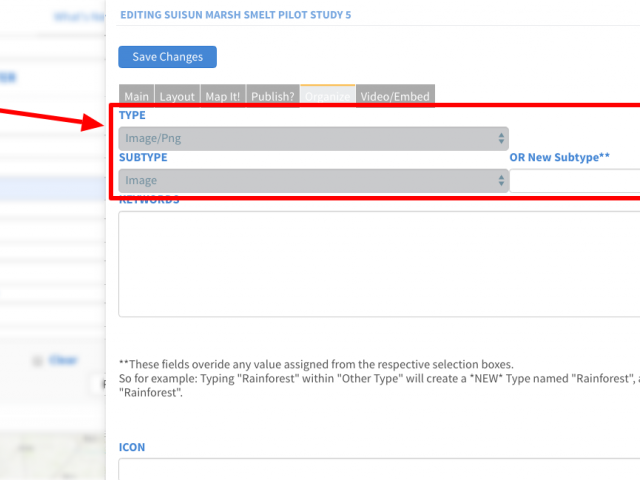Viewport: 640px width, 480px height.
Task: Click the blurred Clear link in sidebar
Action: (x=63, y=360)
